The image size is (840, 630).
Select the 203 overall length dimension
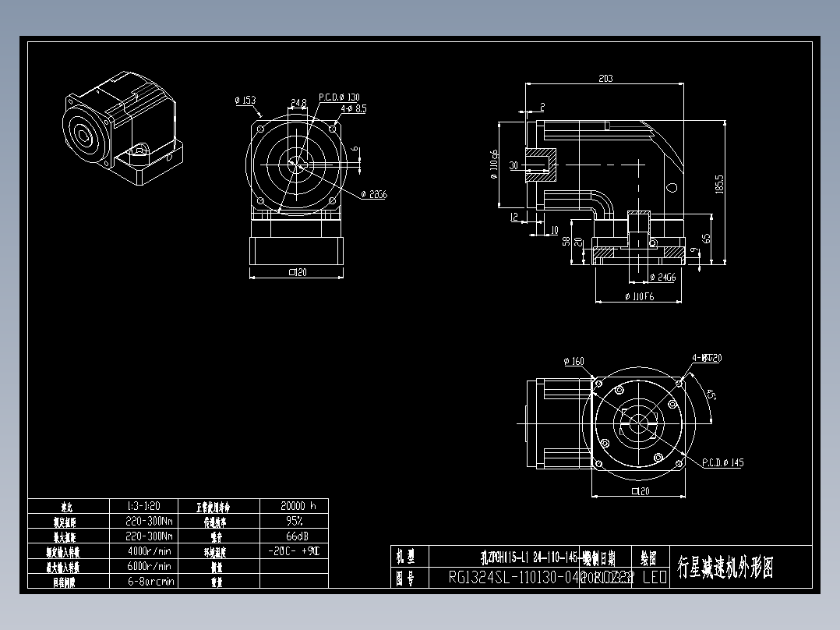click(x=606, y=77)
